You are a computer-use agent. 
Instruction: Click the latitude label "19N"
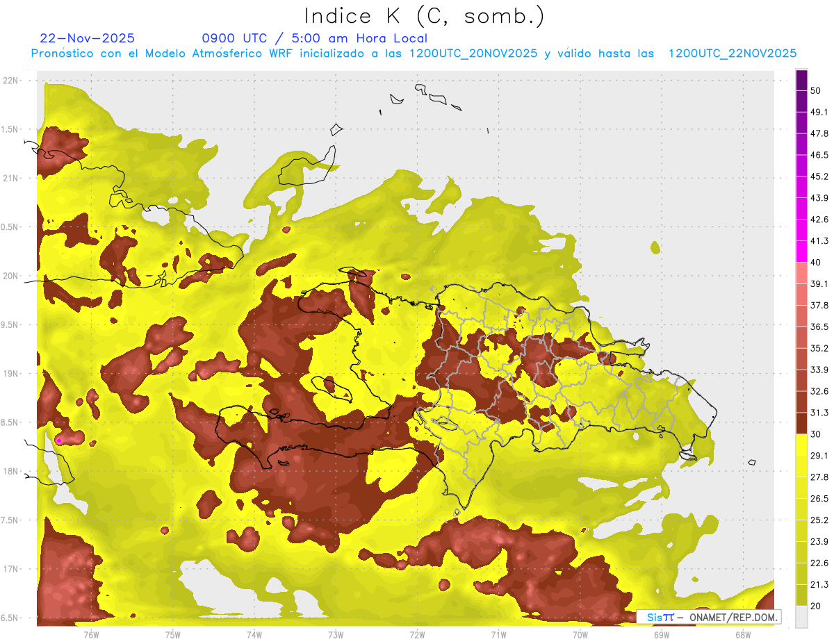[x=10, y=374]
